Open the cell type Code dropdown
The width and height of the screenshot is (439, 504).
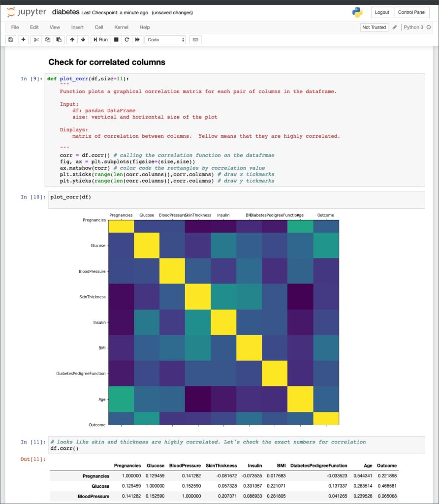click(x=165, y=40)
